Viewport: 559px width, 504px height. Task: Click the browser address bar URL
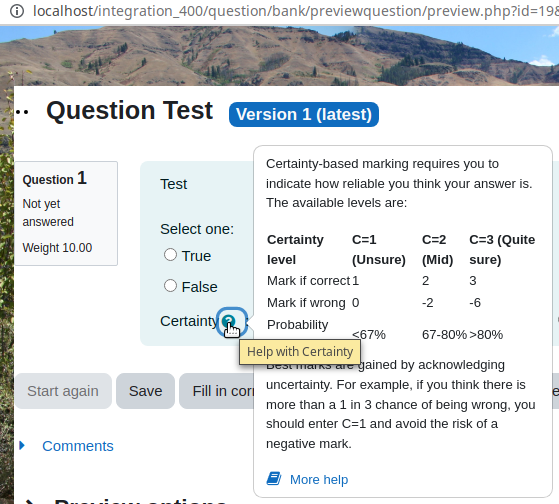296,11
